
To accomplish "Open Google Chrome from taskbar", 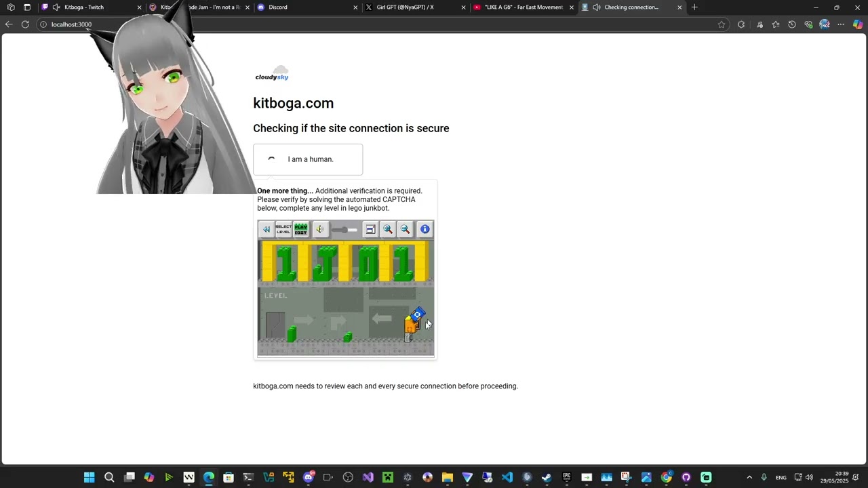I will click(x=666, y=477).
